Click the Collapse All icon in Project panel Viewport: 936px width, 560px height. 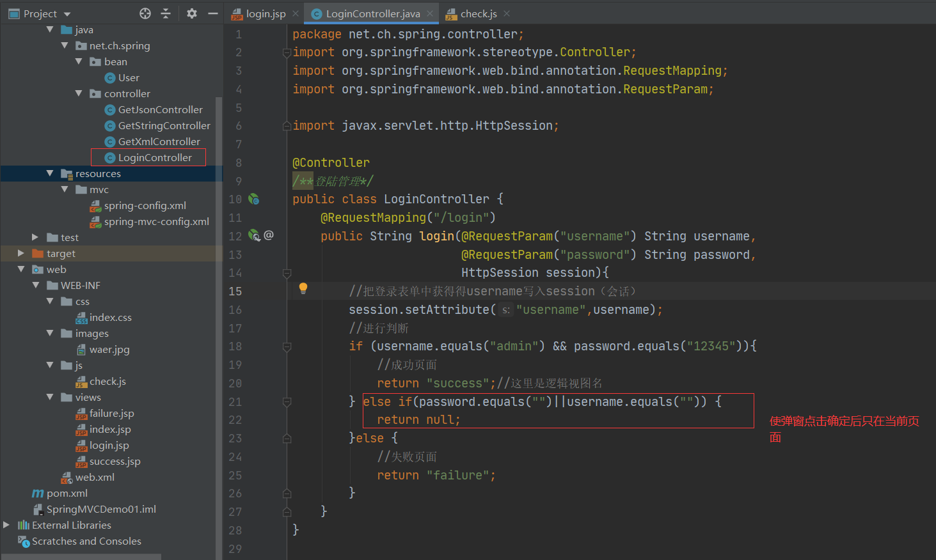(x=166, y=13)
